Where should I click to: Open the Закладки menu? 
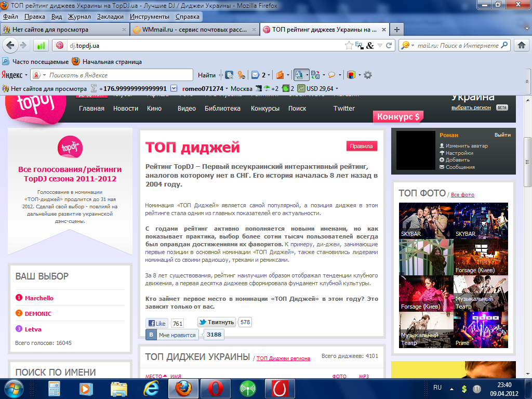pyautogui.click(x=110, y=17)
